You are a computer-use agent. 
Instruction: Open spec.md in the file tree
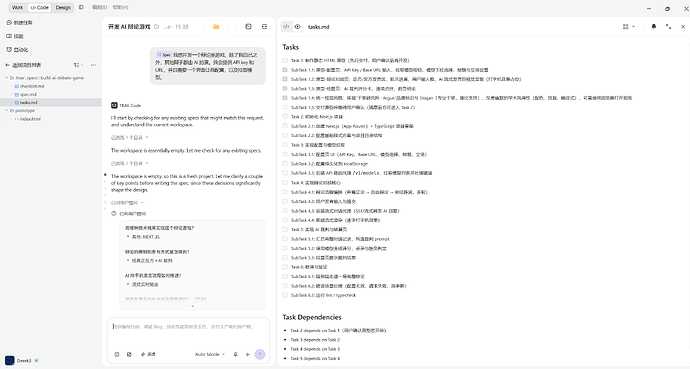pyautogui.click(x=28, y=95)
